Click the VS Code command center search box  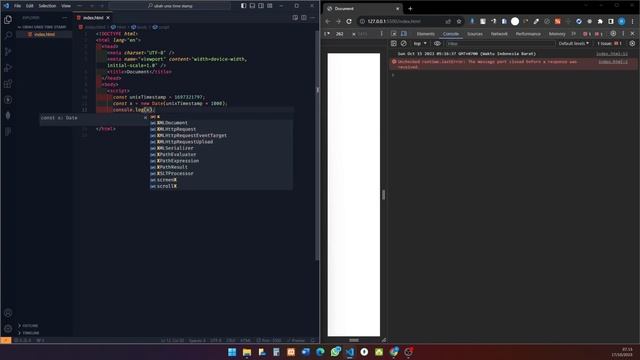169,6
